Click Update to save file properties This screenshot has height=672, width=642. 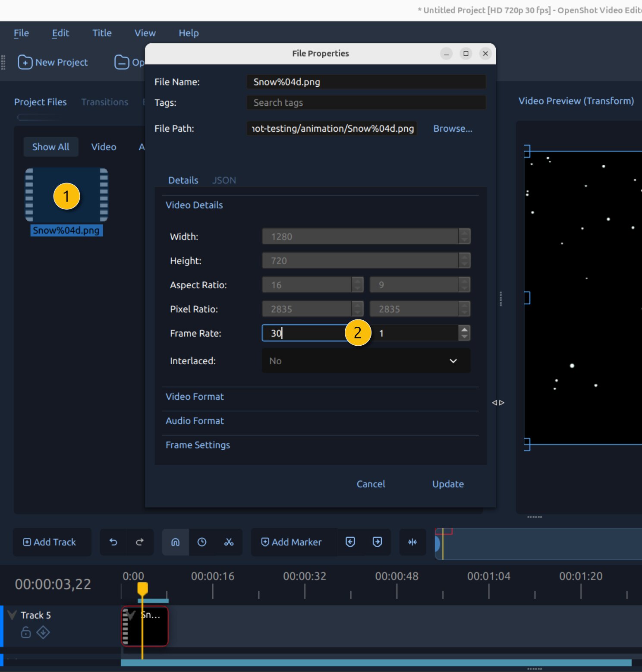[448, 484]
